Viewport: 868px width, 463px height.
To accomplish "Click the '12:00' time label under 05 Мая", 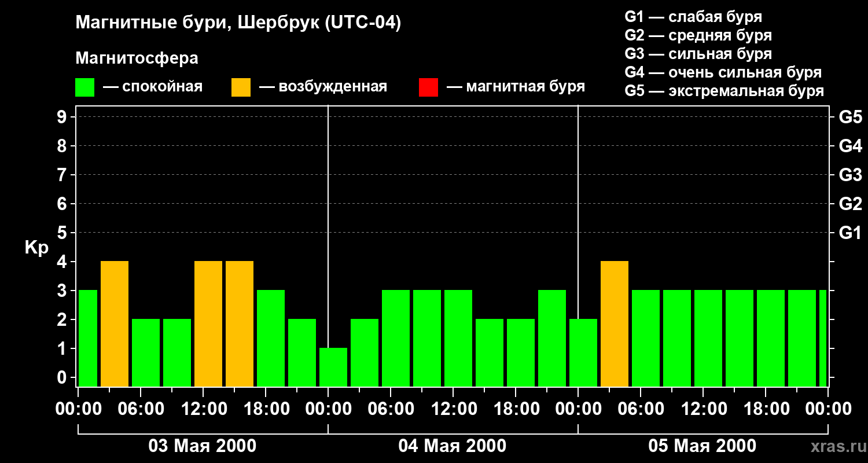I will tap(703, 409).
